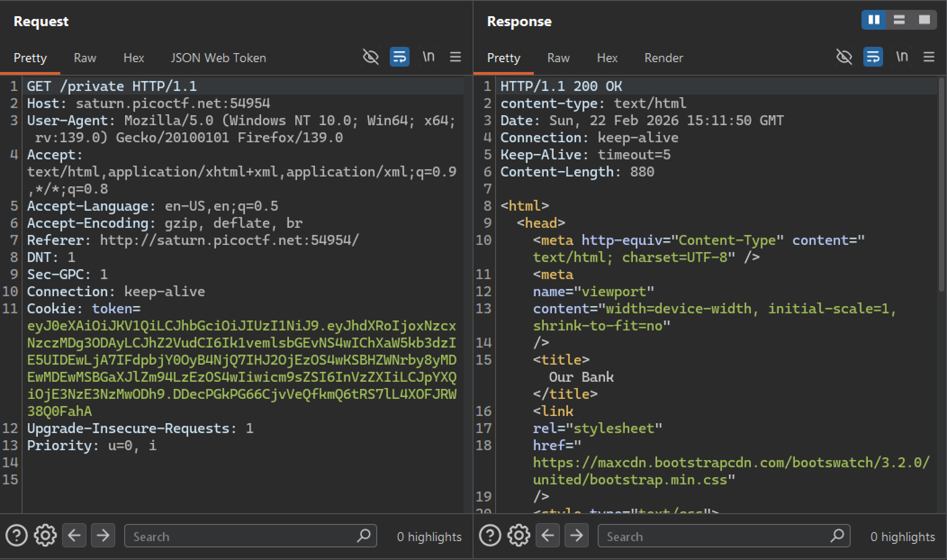947x560 pixels.
Task: Open the Response pane settings gear
Action: pyautogui.click(x=519, y=536)
